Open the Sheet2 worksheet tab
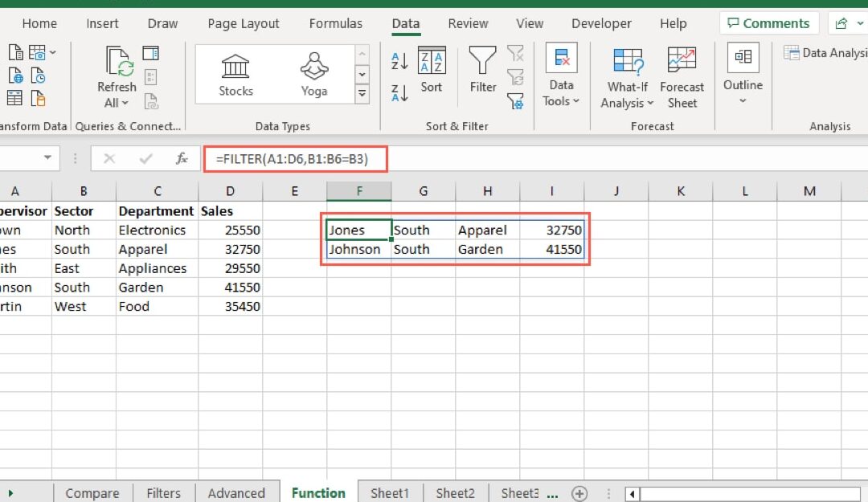Screen dimensions: 868x502 coord(455,492)
